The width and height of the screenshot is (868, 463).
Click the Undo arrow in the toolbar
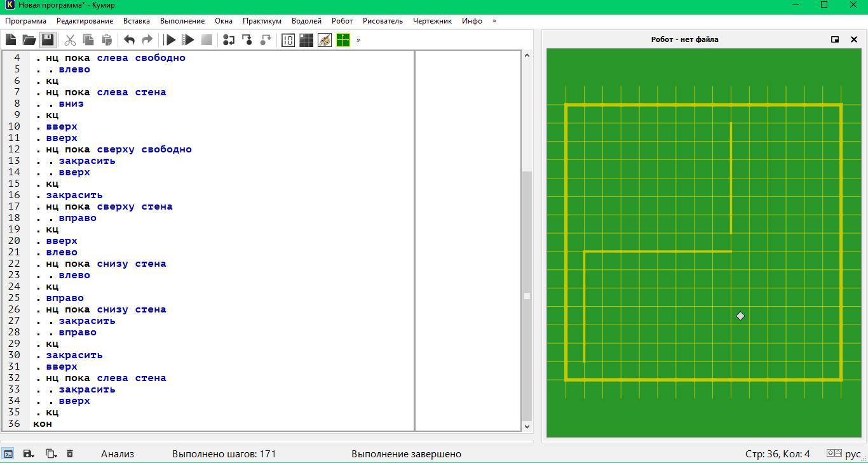(x=129, y=40)
